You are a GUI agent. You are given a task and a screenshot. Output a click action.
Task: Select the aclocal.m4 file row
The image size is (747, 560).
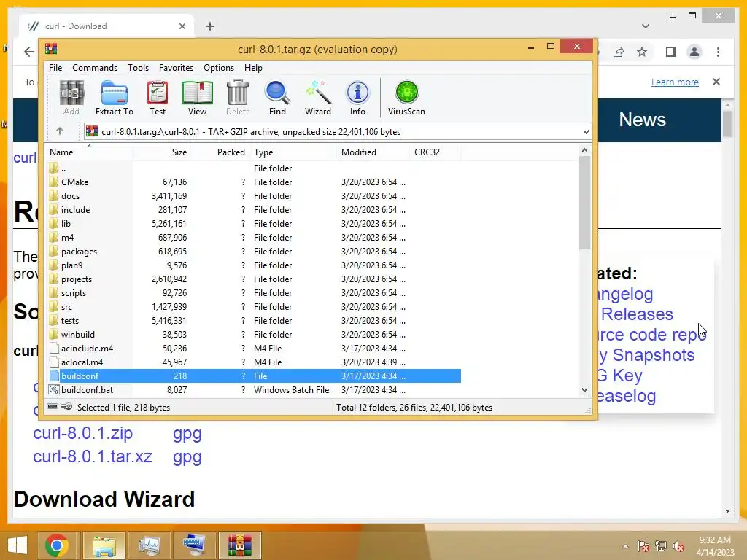click(253, 362)
